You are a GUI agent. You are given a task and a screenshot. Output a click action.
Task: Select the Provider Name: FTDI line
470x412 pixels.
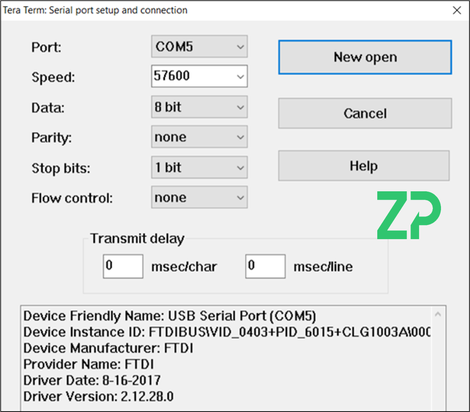pos(89,364)
